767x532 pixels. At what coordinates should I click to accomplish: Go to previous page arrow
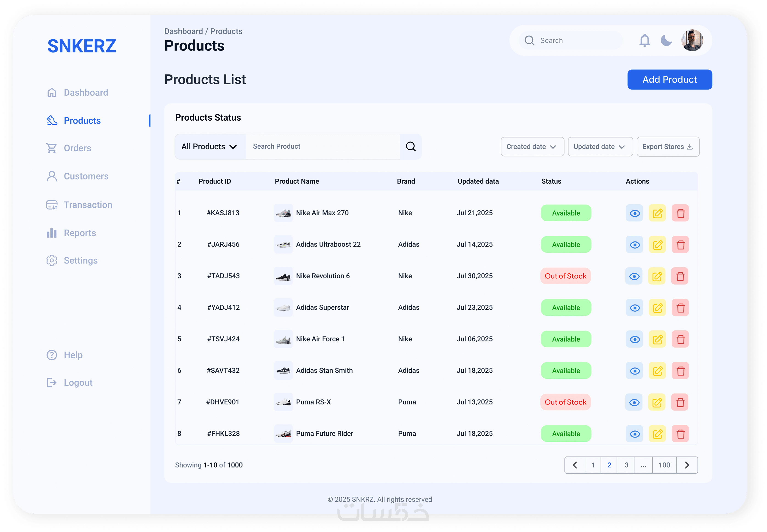pyautogui.click(x=575, y=465)
